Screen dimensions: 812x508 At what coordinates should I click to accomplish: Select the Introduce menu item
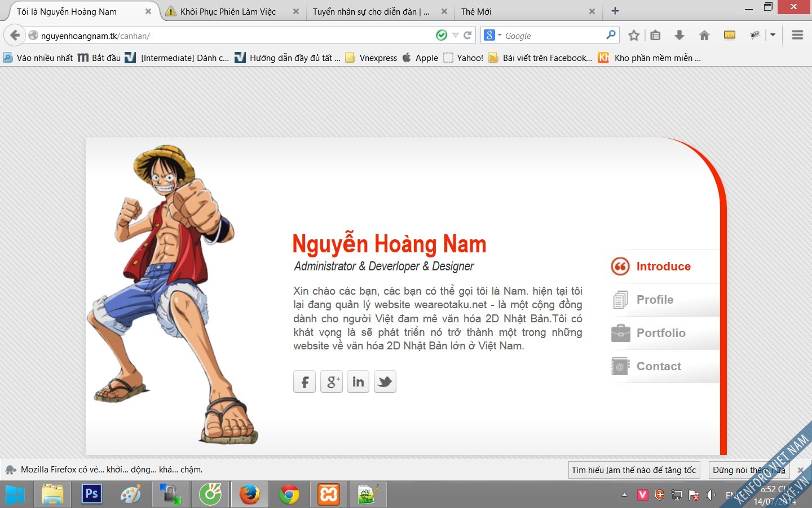(665, 266)
